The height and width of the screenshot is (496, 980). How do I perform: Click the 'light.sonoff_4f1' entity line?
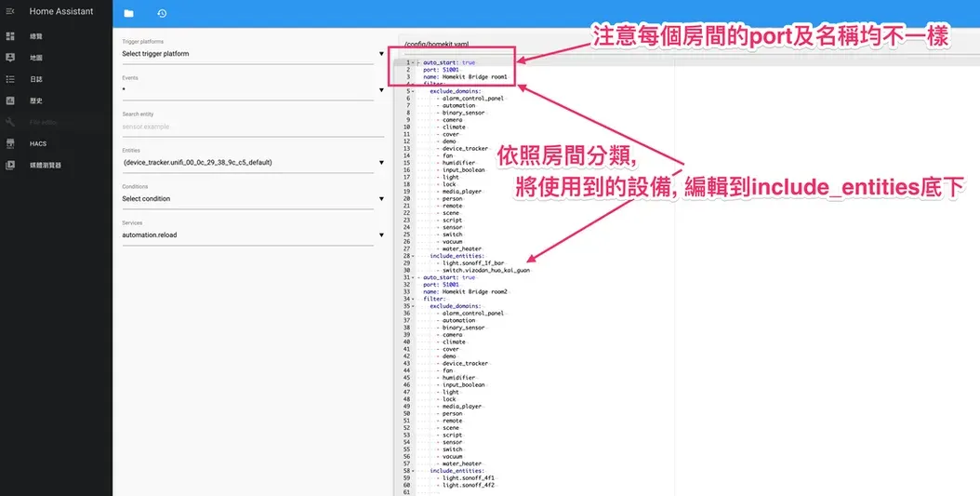468,478
